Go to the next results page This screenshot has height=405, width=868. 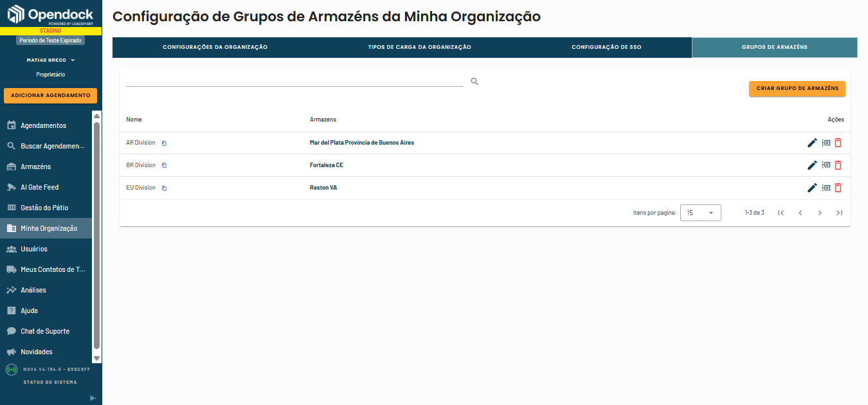(x=820, y=213)
